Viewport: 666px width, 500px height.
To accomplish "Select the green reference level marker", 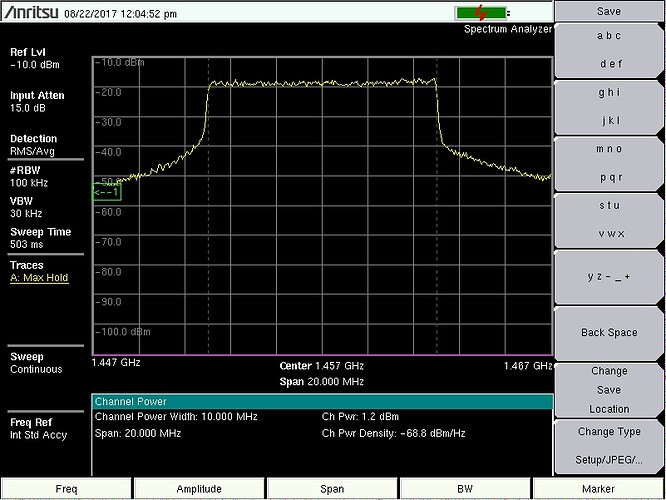I will [106, 192].
